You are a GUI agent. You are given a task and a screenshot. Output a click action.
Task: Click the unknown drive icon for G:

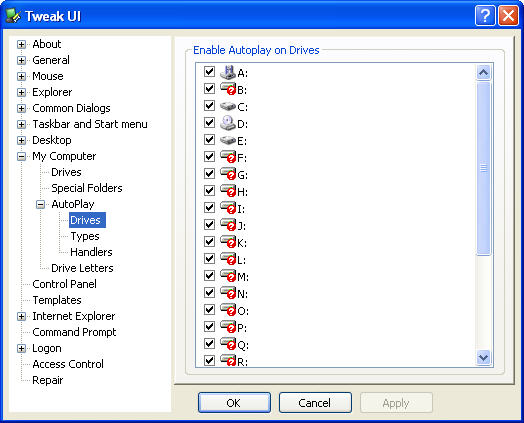coord(228,174)
